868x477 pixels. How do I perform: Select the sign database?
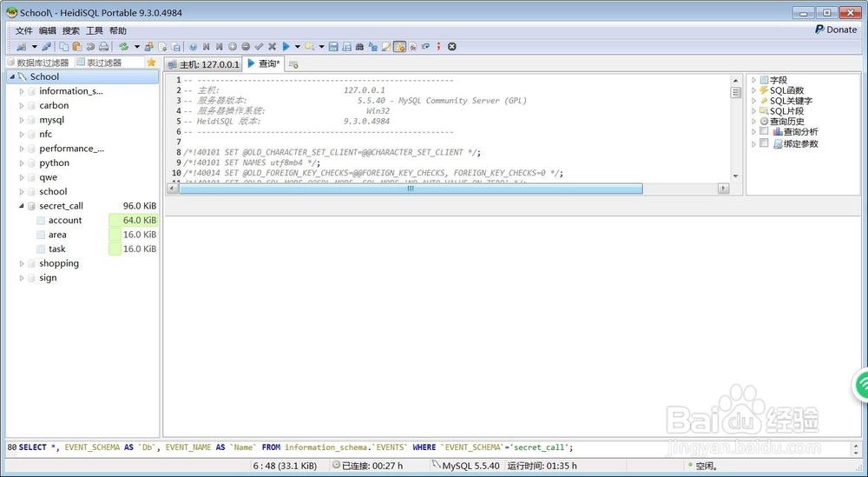[x=48, y=277]
